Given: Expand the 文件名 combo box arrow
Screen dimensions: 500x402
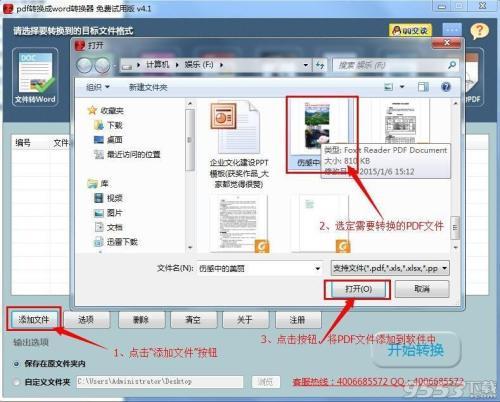Looking at the screenshot, I should (x=318, y=268).
